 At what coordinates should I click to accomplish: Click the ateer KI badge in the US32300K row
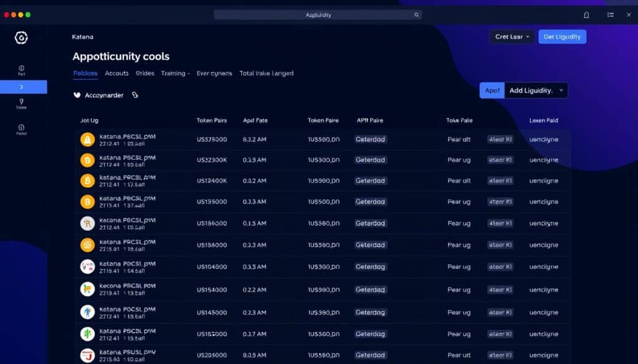500,160
